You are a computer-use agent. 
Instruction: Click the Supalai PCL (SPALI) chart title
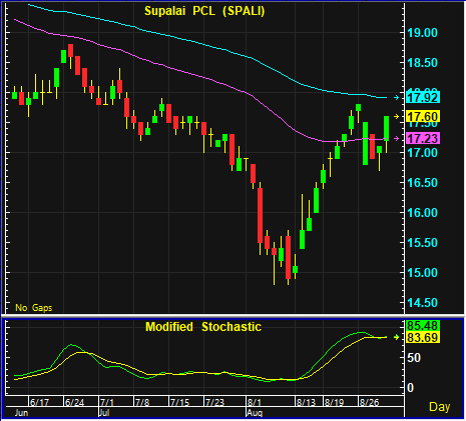coord(204,11)
